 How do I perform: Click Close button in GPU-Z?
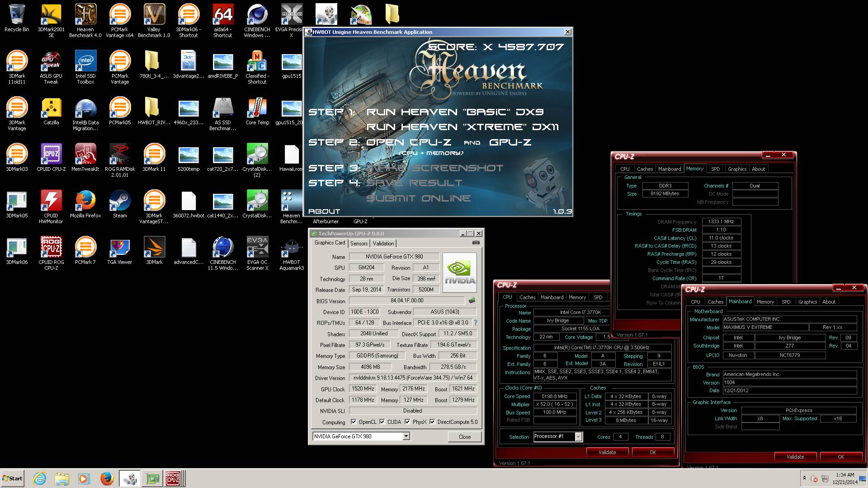coord(464,436)
